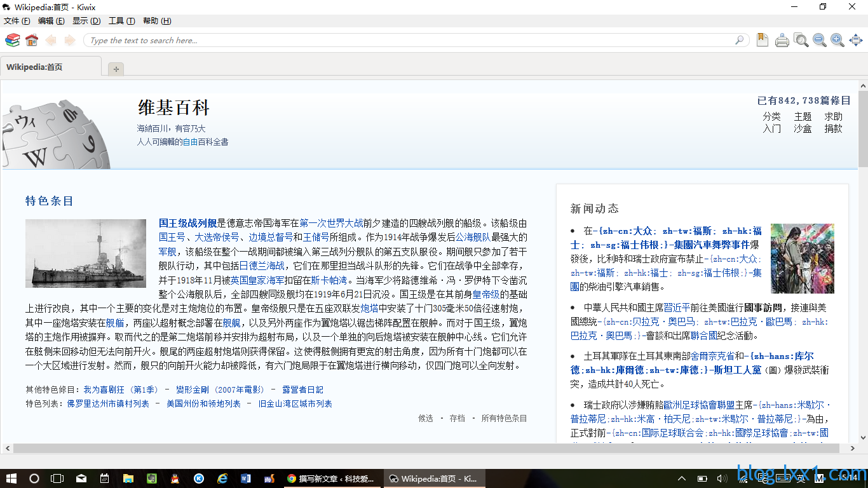Click the 沙盒 link in the header
Image resolution: width=868 pixels, height=488 pixels.
803,129
